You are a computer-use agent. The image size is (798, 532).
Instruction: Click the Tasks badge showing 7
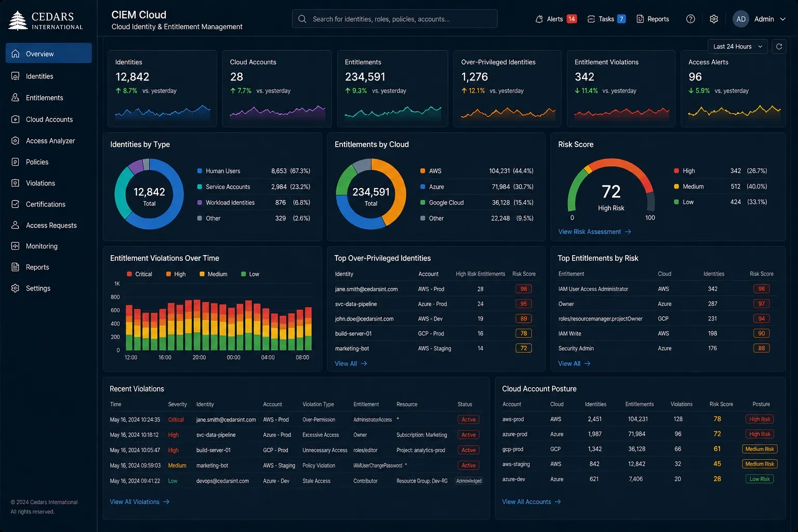(x=621, y=19)
